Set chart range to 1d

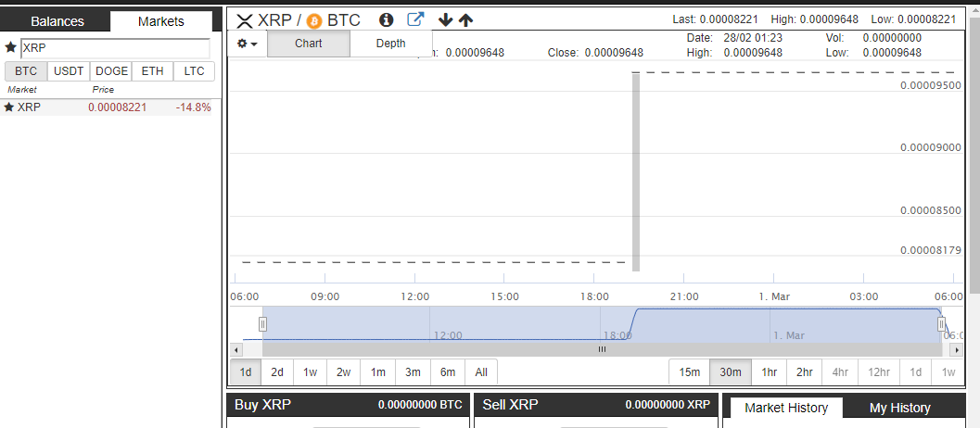pyautogui.click(x=246, y=372)
